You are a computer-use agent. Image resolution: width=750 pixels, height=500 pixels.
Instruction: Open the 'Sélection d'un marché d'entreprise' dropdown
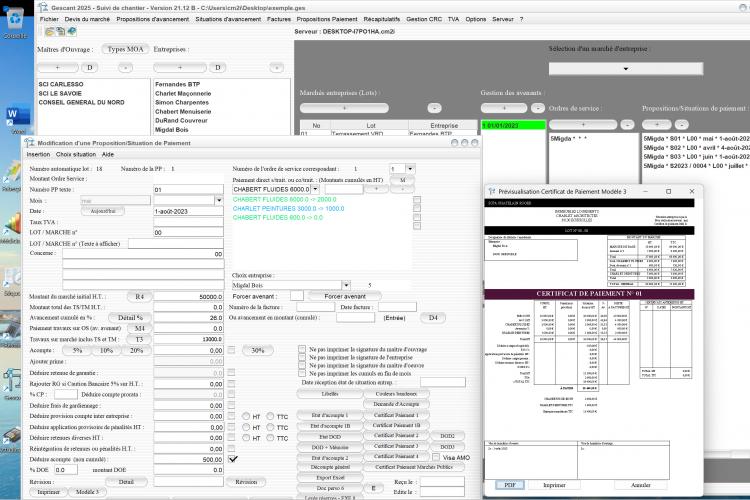tap(626, 69)
